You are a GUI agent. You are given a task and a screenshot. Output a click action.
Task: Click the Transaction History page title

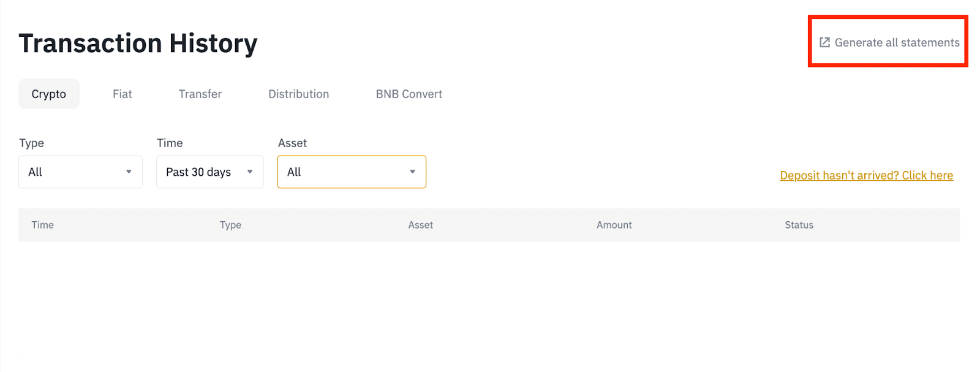click(x=138, y=44)
